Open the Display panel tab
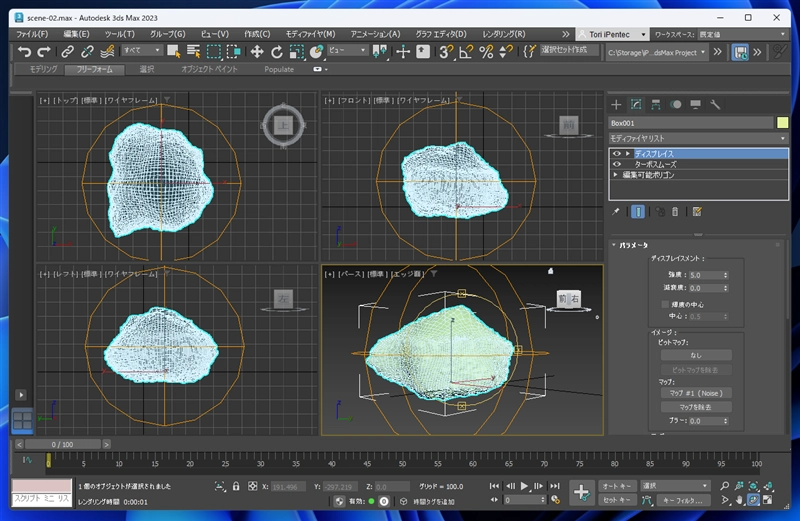The image size is (800, 521). point(695,105)
